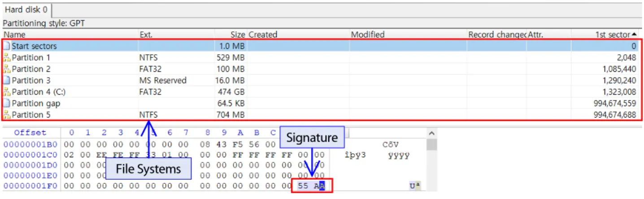644x199 pixels.
Task: Click offset 00000001D0 in hex view
Action: tap(30, 165)
